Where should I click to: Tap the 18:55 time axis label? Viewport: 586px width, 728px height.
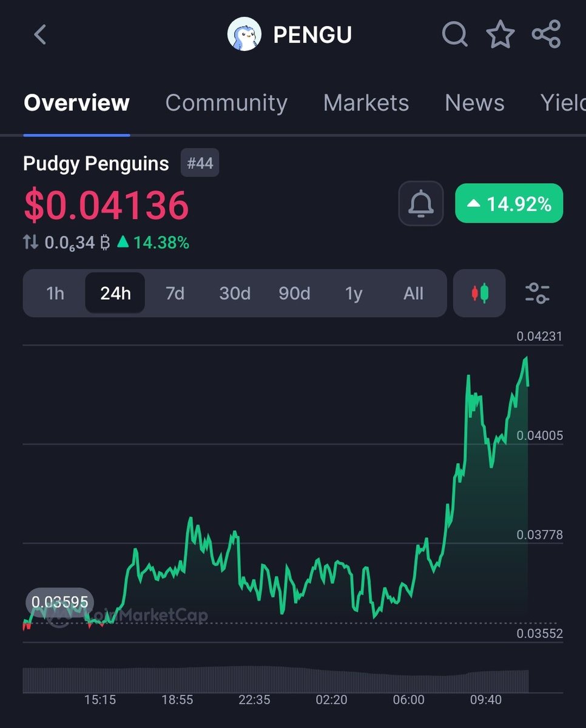[x=177, y=699]
